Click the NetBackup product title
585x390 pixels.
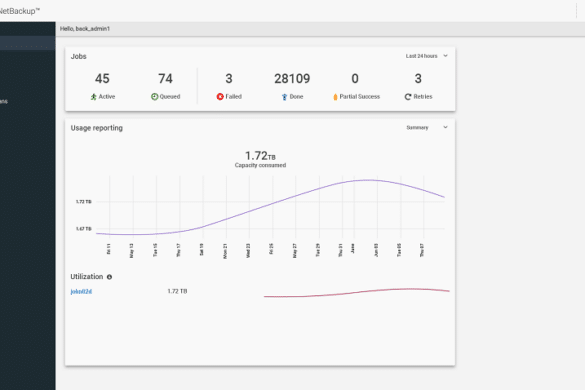pyautogui.click(x=19, y=11)
